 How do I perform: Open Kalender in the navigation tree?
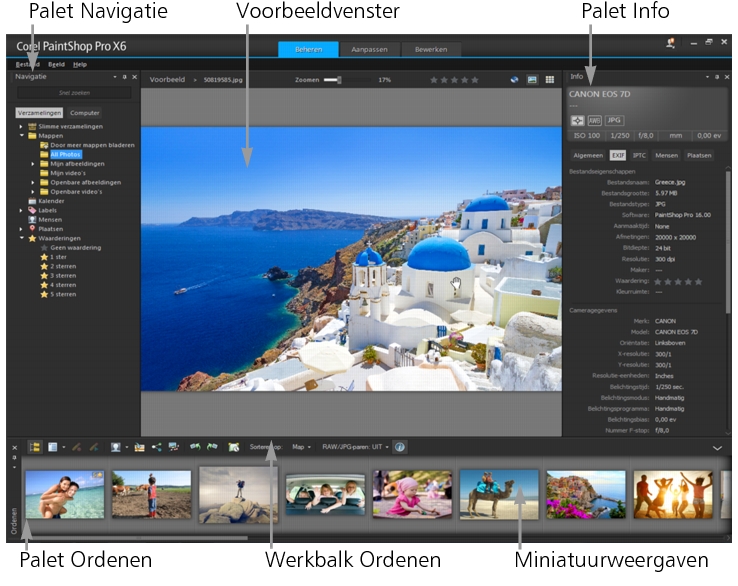(51, 200)
